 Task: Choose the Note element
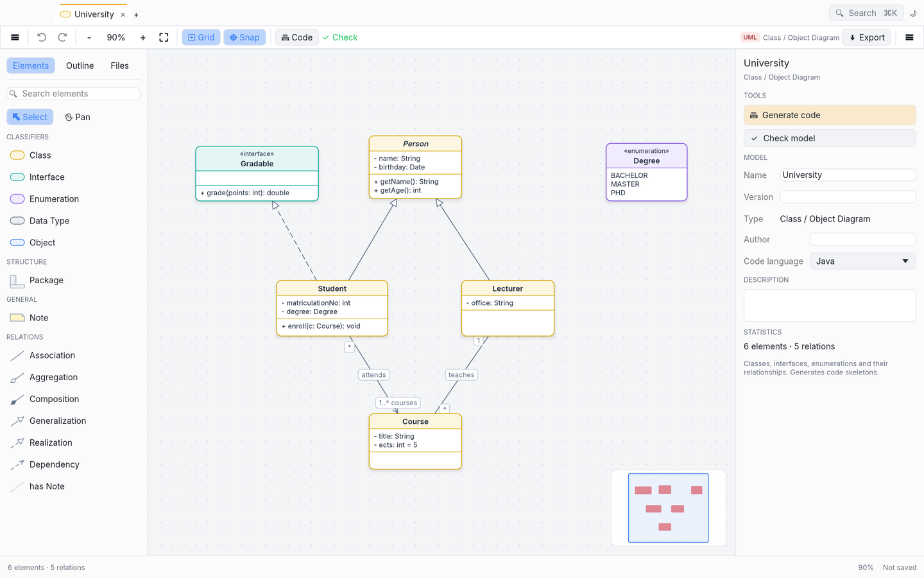(x=38, y=318)
